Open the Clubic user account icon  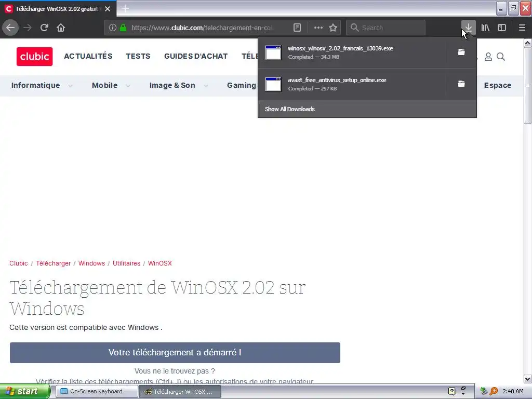[x=488, y=57]
